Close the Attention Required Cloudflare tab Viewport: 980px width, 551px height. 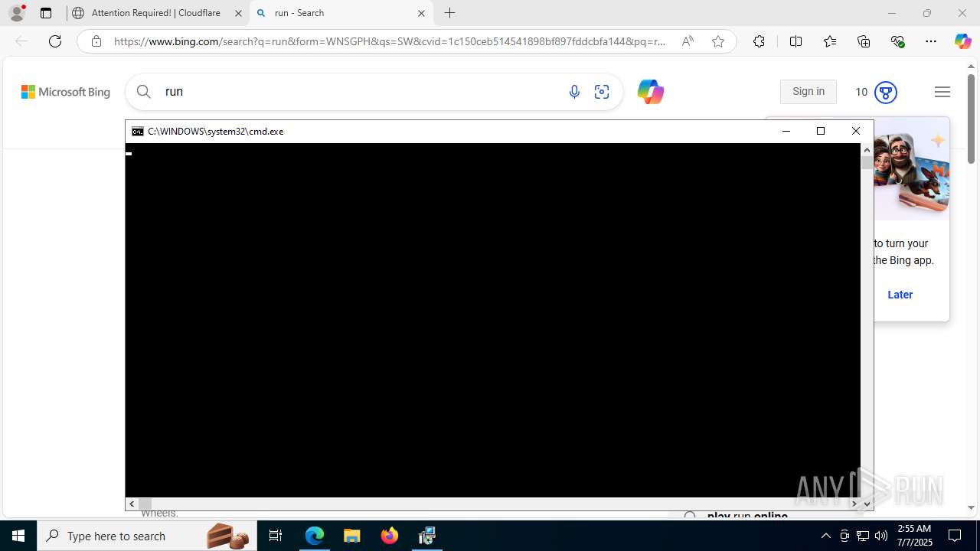pos(238,13)
